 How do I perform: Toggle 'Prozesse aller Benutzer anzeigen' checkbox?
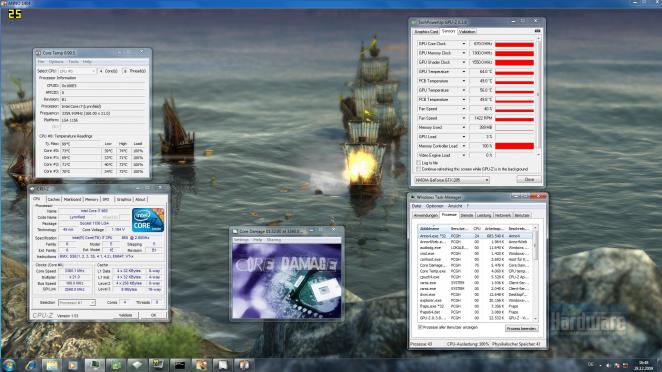pyautogui.click(x=420, y=327)
